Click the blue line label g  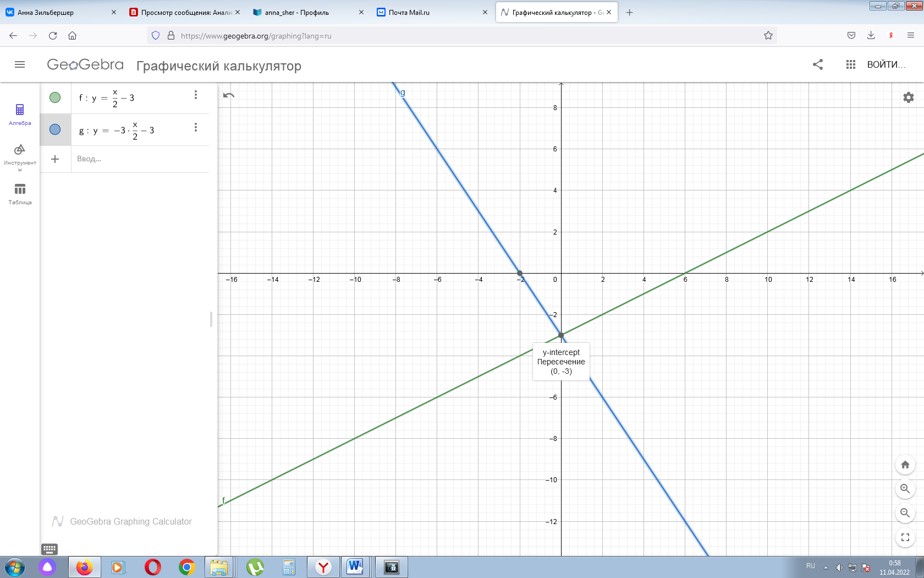pos(403,92)
